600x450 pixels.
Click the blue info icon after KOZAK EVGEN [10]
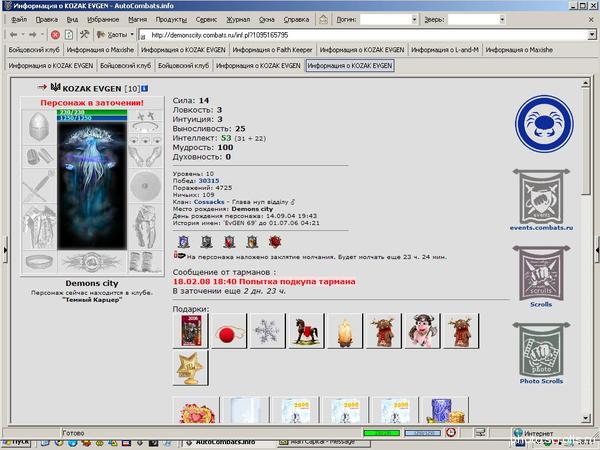pyautogui.click(x=144, y=88)
